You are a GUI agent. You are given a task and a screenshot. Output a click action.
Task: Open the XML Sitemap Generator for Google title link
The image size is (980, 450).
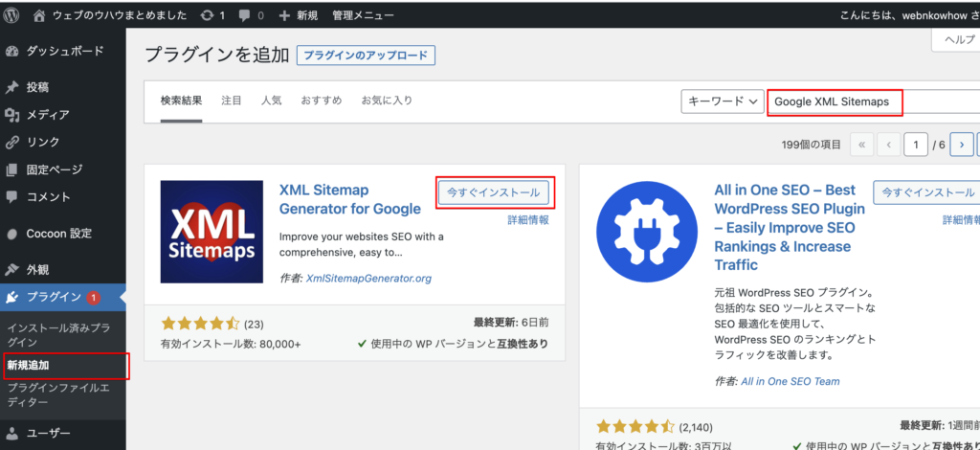350,199
